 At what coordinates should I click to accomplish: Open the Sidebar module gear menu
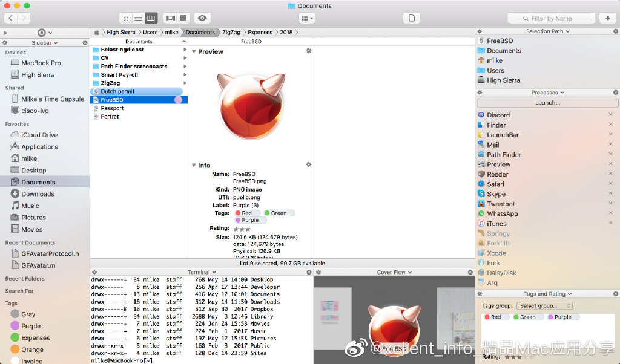click(x=5, y=43)
